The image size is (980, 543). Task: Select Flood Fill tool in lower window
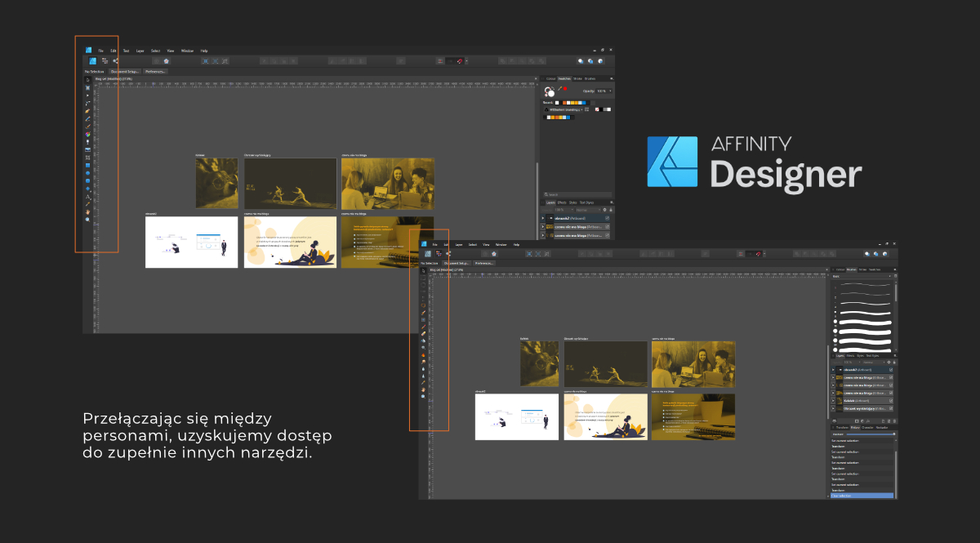423,340
